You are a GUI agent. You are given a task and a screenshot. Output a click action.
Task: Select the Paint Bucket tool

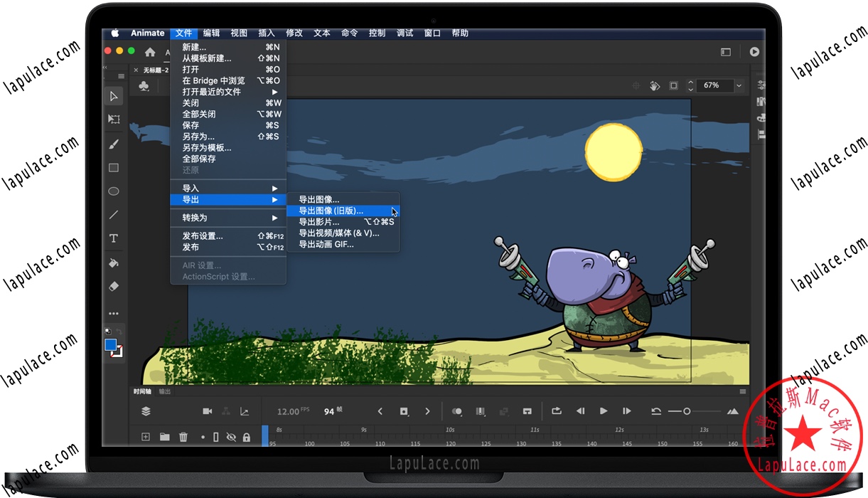pyautogui.click(x=114, y=263)
